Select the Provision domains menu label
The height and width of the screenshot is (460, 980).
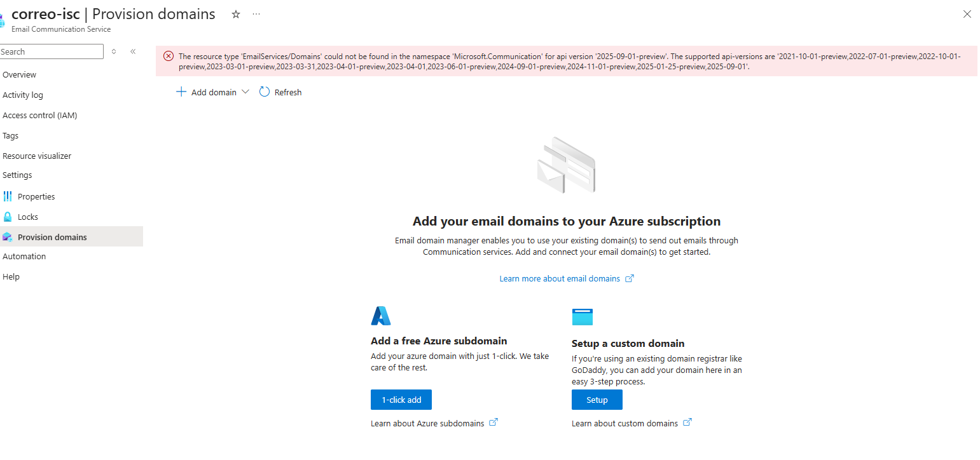click(x=52, y=237)
